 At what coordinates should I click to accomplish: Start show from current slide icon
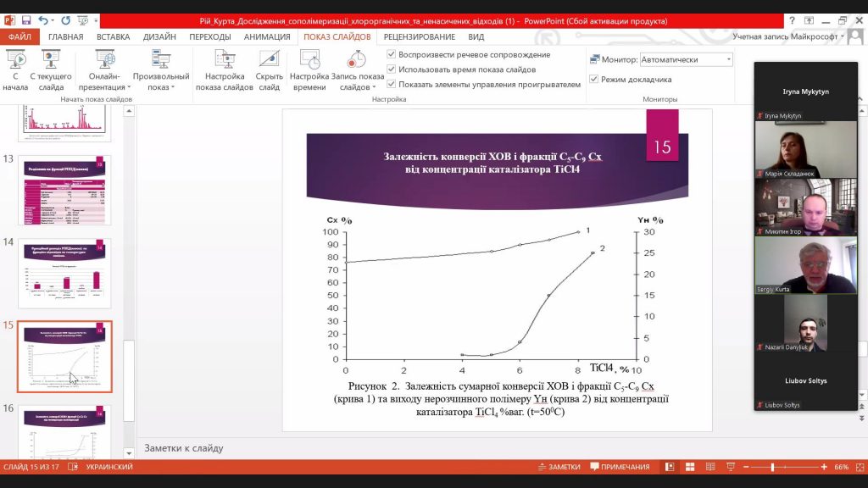click(51, 59)
